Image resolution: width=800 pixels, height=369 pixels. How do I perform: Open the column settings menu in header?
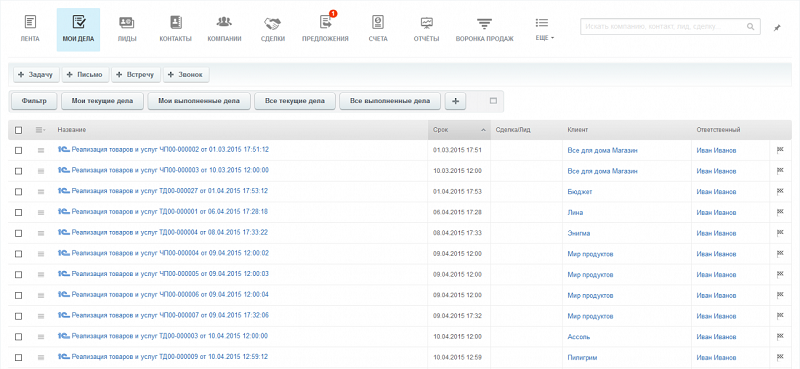pos(40,130)
